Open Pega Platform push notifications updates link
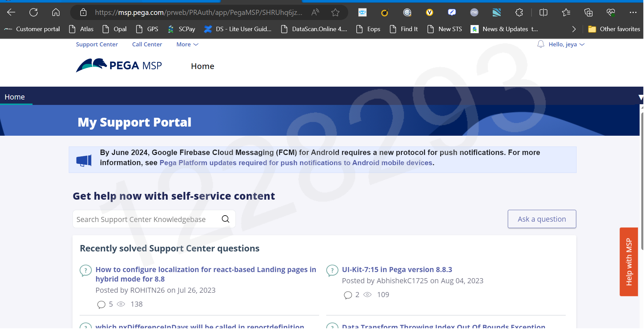Viewport: 644px width, 333px height. point(296,163)
